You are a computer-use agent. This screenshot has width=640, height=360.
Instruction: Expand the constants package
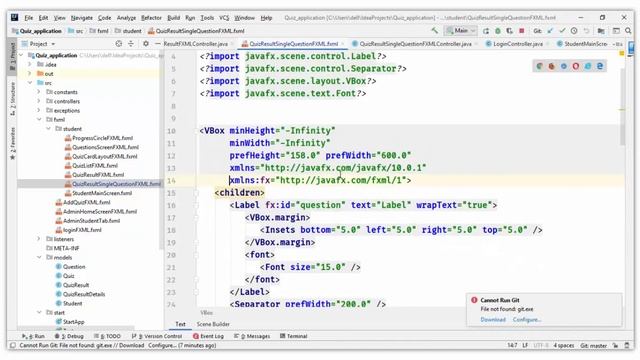click(39, 92)
